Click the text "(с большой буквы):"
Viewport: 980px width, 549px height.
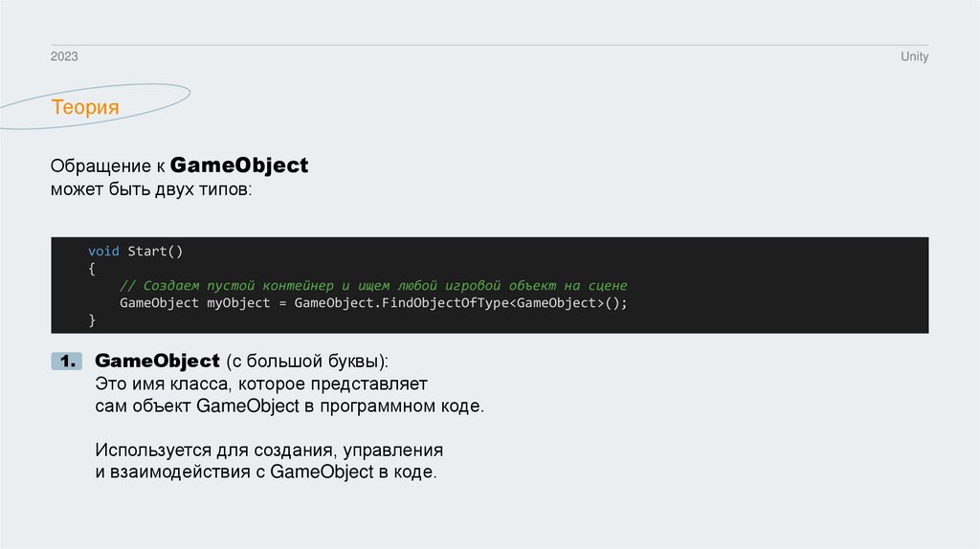[307, 362]
